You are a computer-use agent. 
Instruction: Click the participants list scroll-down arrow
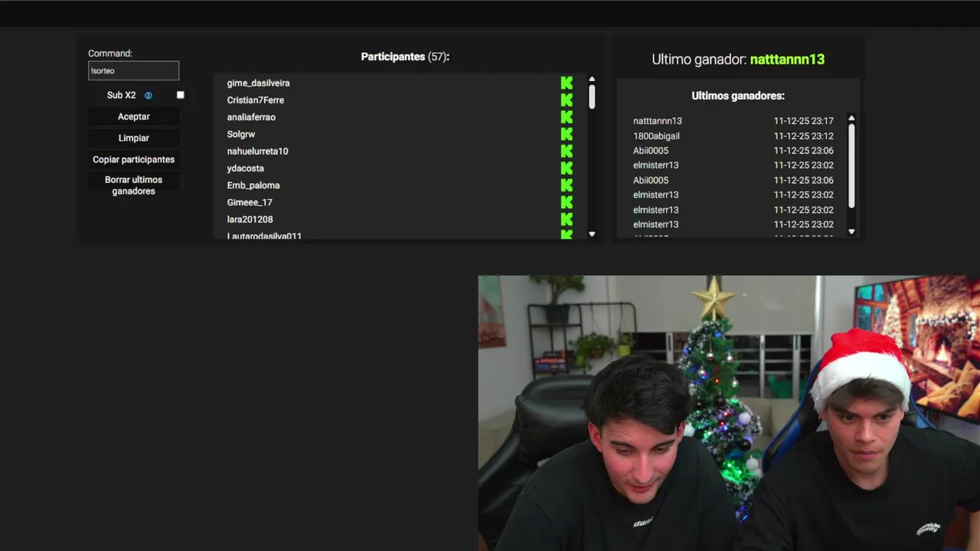(592, 234)
